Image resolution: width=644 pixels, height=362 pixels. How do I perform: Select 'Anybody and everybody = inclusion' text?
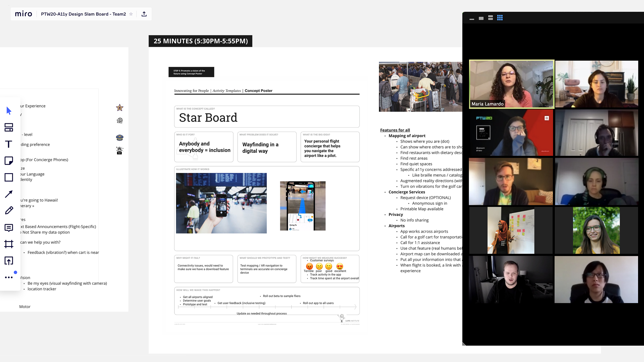tap(204, 147)
